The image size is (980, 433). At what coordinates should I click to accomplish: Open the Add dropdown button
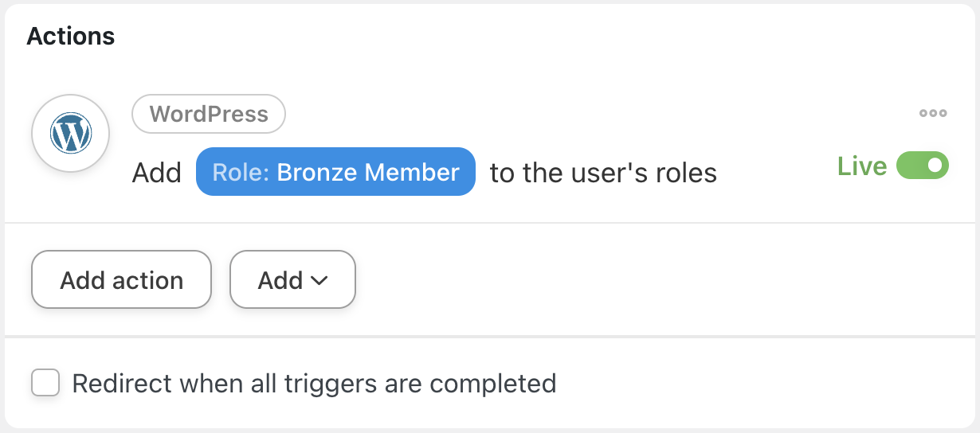click(292, 280)
